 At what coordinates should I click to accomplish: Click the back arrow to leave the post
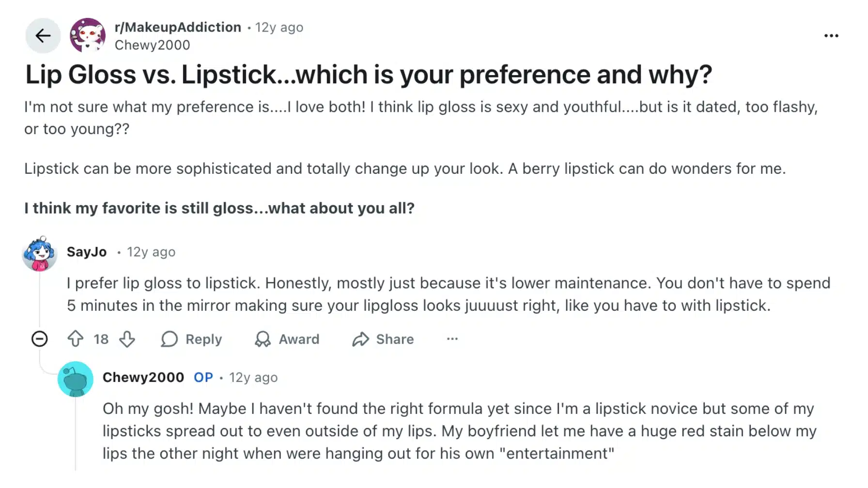click(43, 35)
